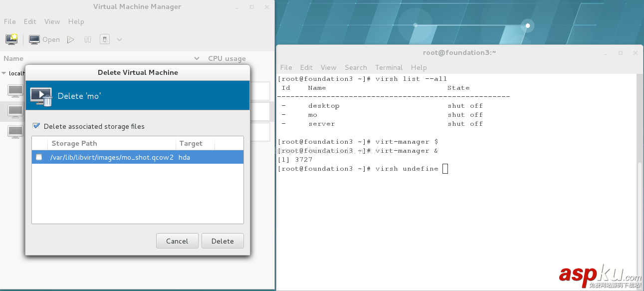Select the first VM monitor icon
The height and width of the screenshot is (291, 644).
point(15,91)
